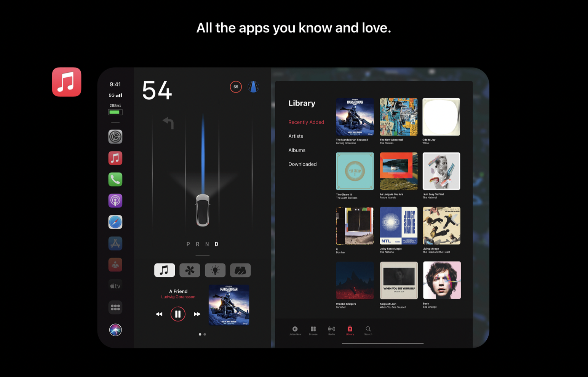Show all apps grid icon
Viewport: 588px width, 377px height.
[x=115, y=307]
